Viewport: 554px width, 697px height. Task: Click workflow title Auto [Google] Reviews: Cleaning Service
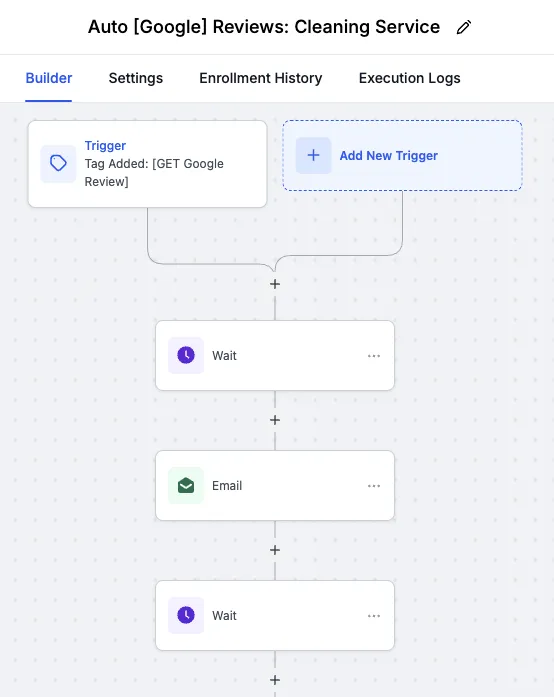(x=264, y=27)
